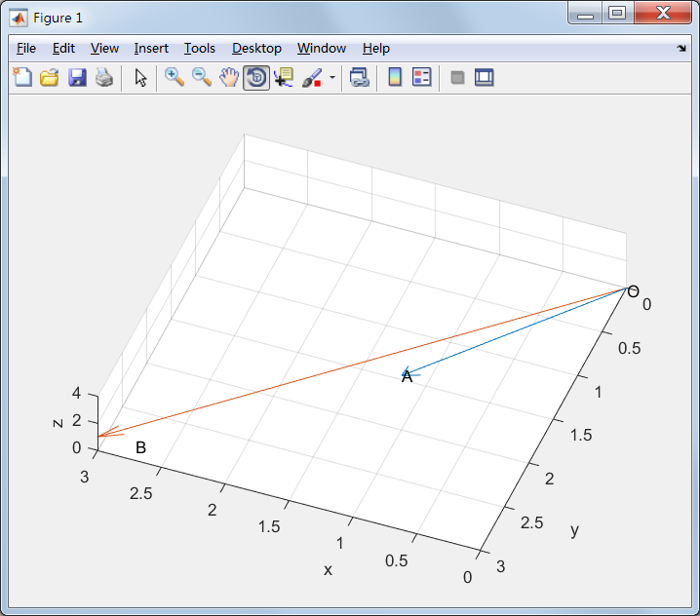Print the figure using the printer icon

pos(104,78)
